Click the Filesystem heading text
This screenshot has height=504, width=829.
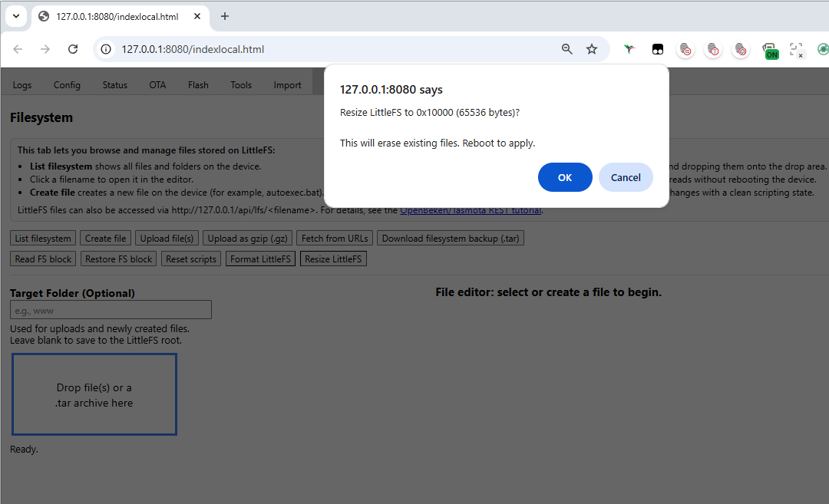point(41,117)
